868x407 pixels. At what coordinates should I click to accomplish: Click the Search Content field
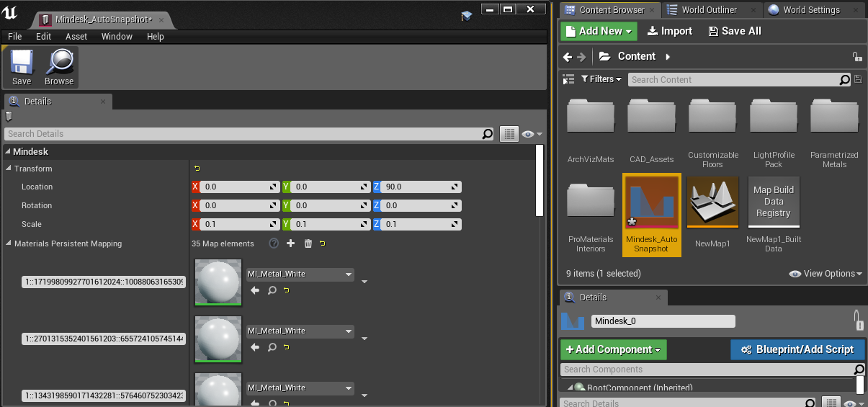(734, 80)
